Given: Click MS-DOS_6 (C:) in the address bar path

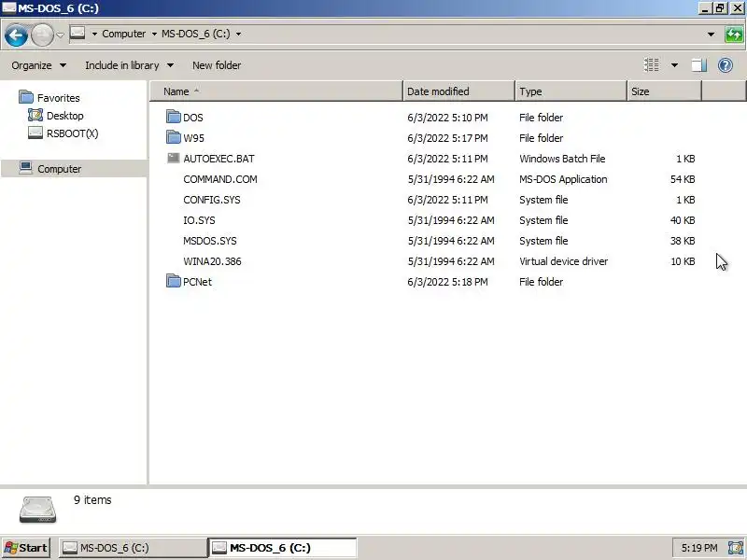Looking at the screenshot, I should point(196,34).
